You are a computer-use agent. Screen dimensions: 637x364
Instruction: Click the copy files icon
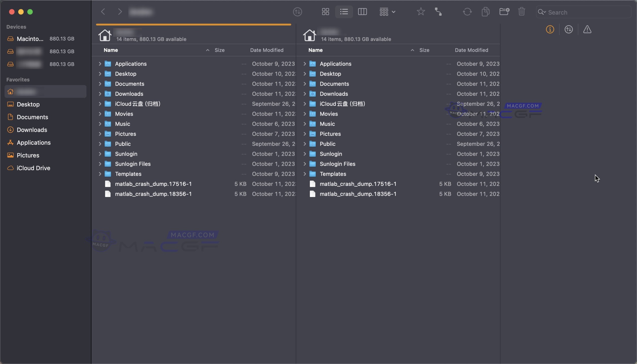[x=485, y=12]
